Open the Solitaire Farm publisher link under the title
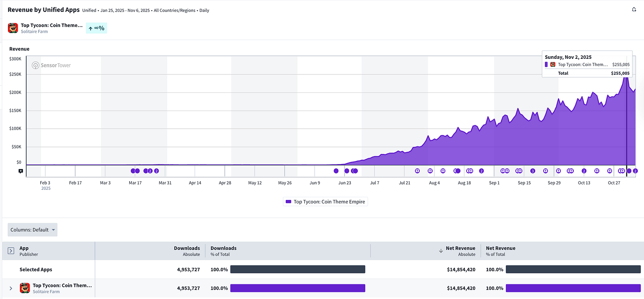 [34, 31]
